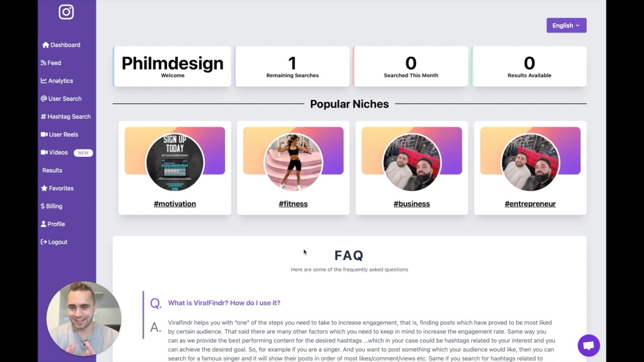Open User Reels via the camera icon
Screen dimensions: 644x362
[x=44, y=134]
